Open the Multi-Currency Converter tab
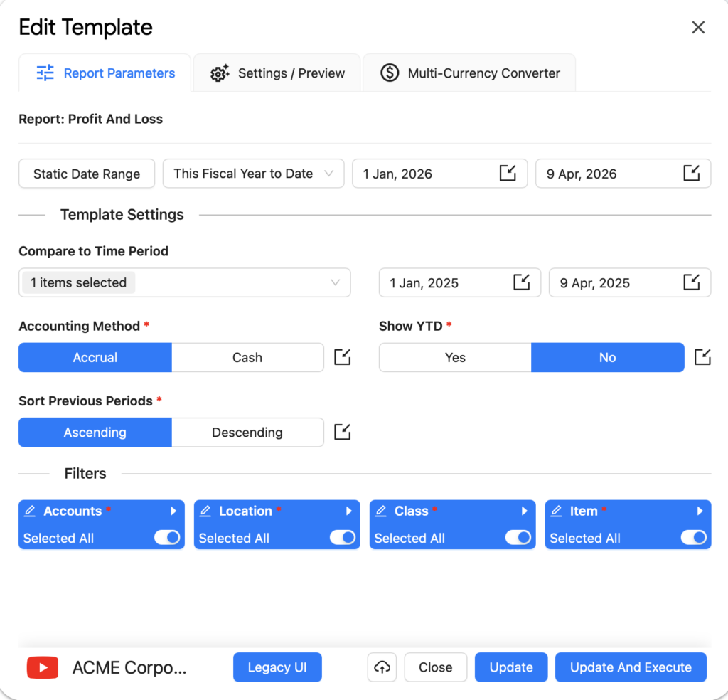The width and height of the screenshot is (728, 700). click(x=469, y=73)
